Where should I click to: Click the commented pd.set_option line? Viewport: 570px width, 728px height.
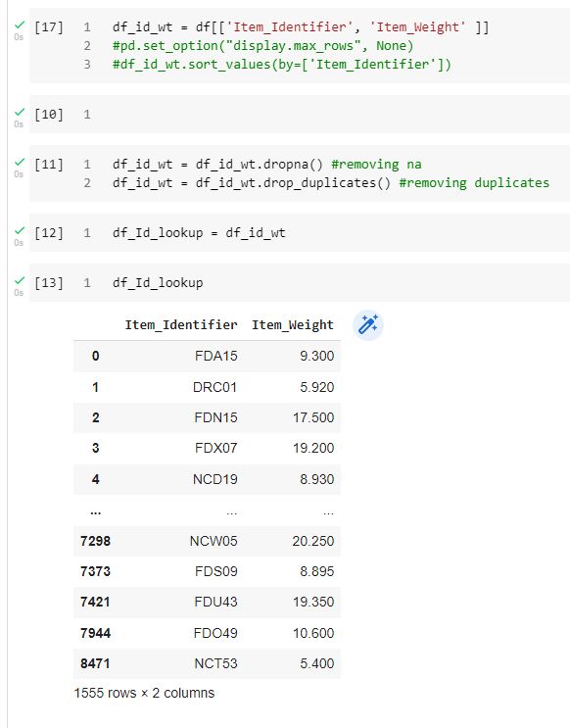262,46
